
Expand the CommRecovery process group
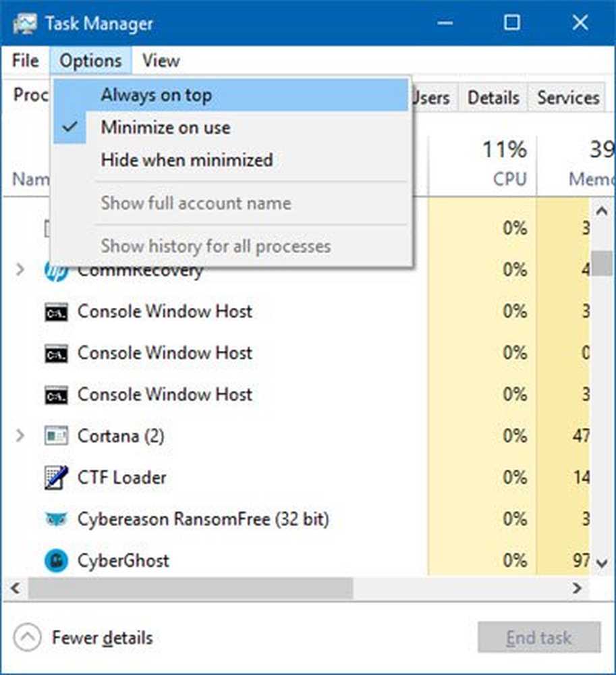(20, 271)
